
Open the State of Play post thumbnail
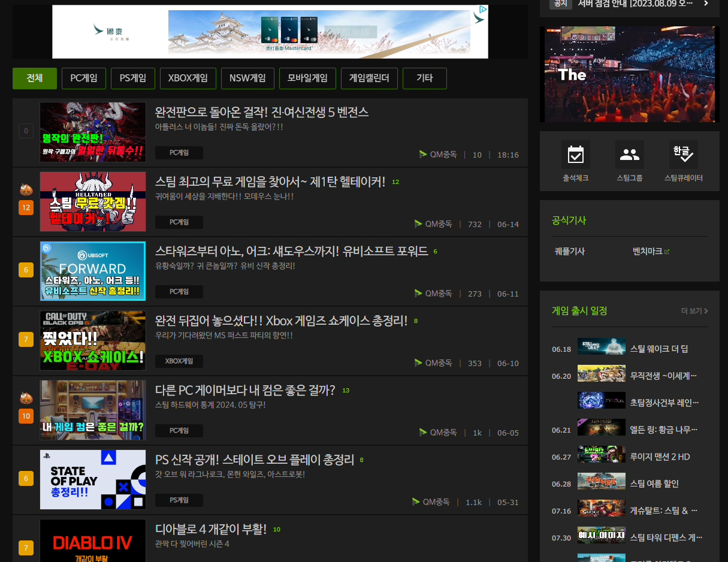click(93, 479)
